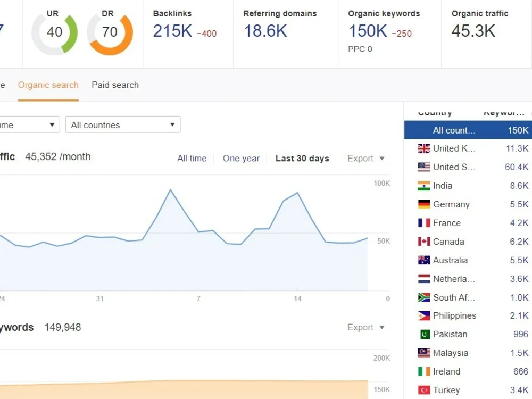The width and height of the screenshot is (532, 399).
Task: Open the Referring domains 18.6K value
Action: [x=265, y=31]
